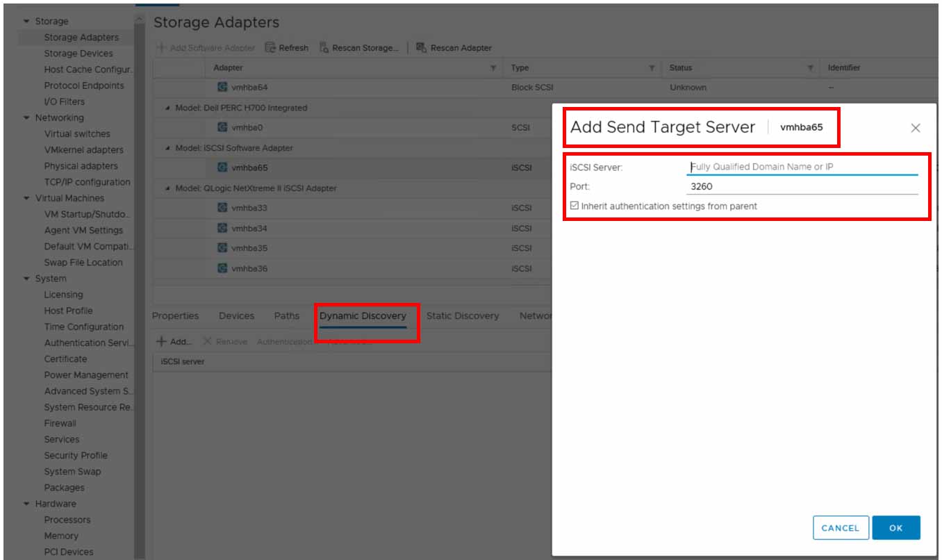Open Time Configuration in sidebar
The image size is (942, 560).
pyautogui.click(x=84, y=327)
